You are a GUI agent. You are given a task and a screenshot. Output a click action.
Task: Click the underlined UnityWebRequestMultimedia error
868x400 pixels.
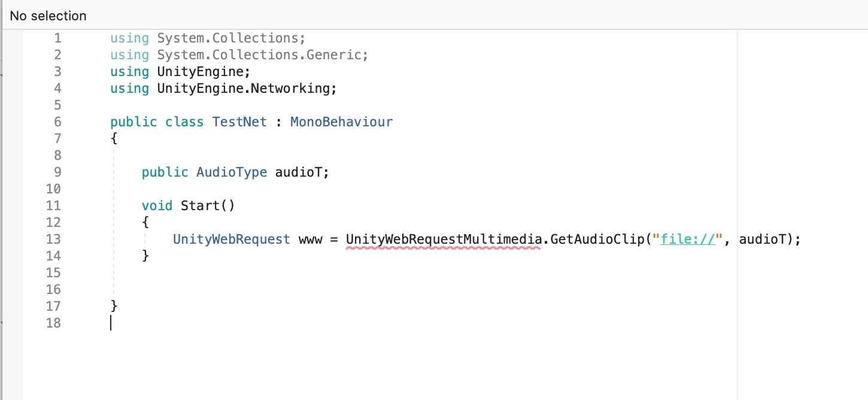tap(443, 240)
